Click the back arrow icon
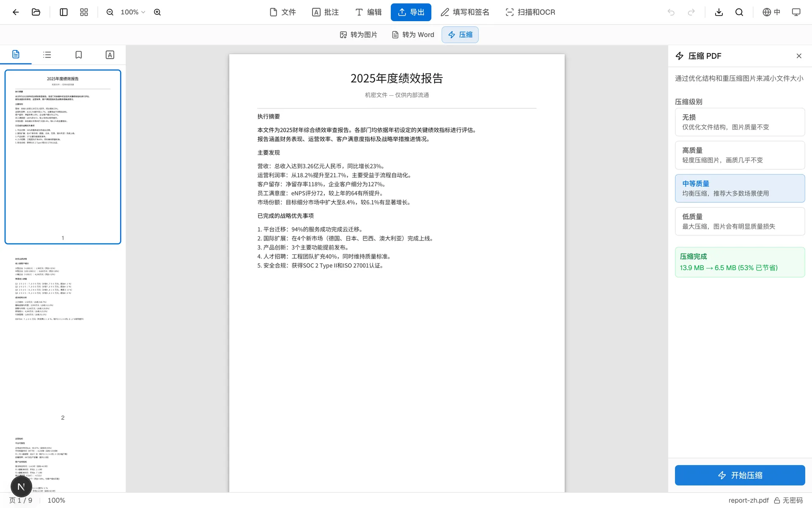The height and width of the screenshot is (508, 812). coord(16,12)
